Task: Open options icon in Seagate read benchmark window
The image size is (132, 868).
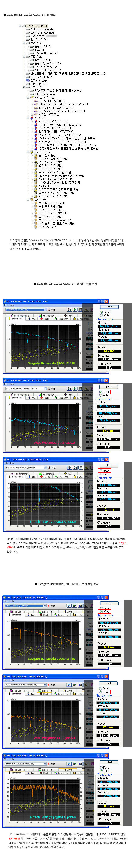Action: pyautogui.click(x=86, y=309)
